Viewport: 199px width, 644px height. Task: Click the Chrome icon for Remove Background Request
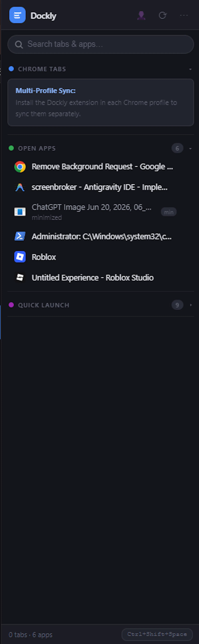(20, 167)
